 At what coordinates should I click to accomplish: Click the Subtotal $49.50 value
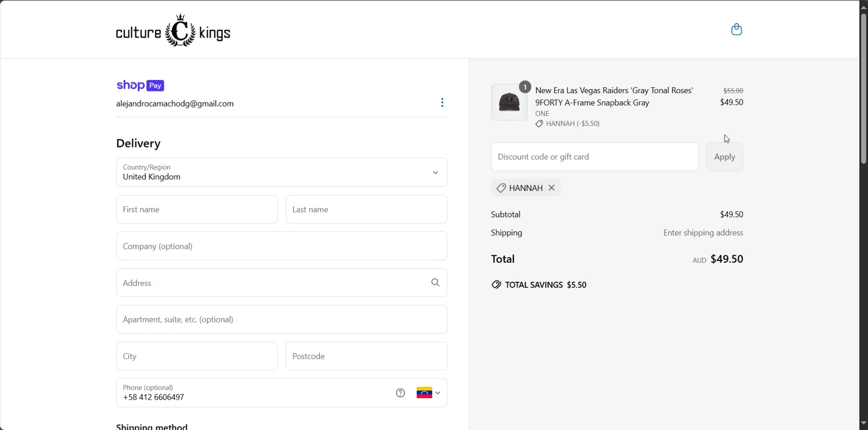coord(731,214)
